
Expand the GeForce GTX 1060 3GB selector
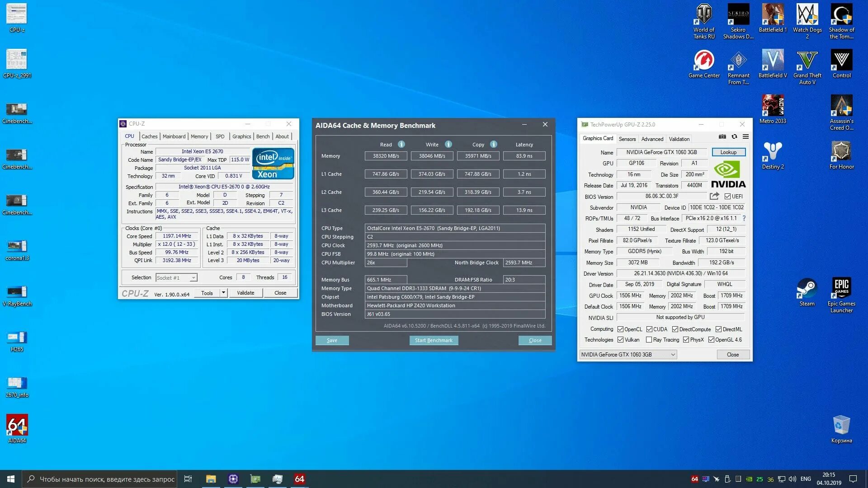(x=673, y=355)
